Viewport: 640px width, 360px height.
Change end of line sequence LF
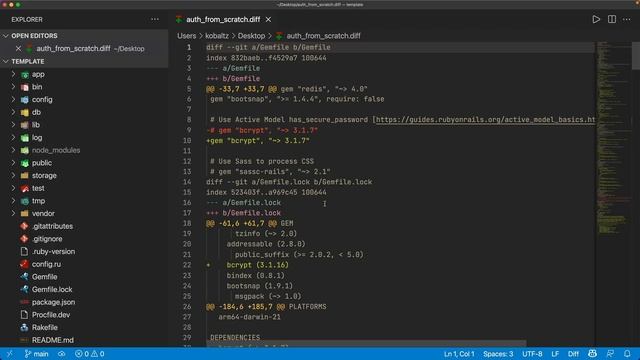coord(555,354)
